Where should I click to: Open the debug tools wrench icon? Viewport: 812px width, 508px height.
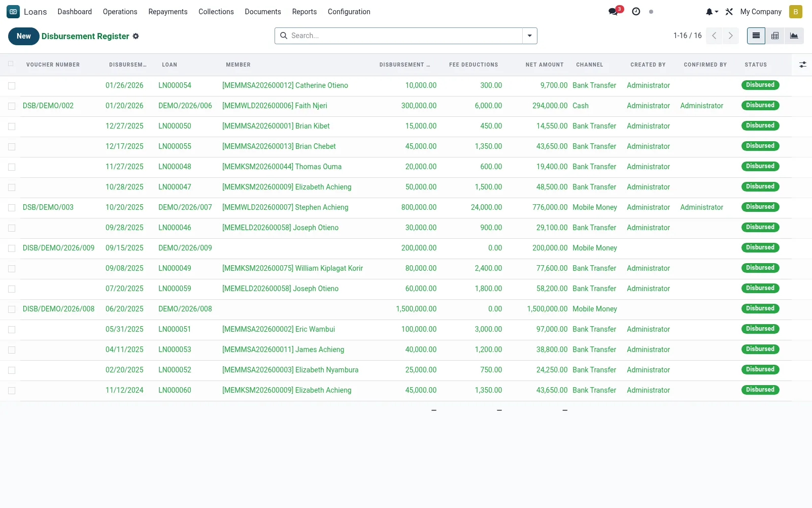tap(729, 12)
